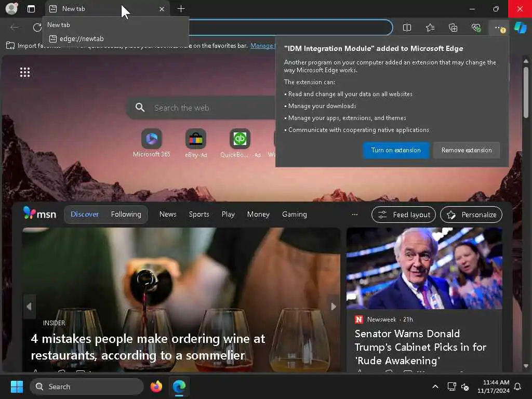
Task: Click the Manage favorites link
Action: 262,46
